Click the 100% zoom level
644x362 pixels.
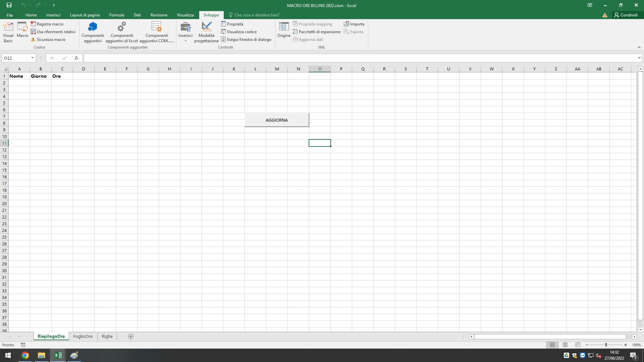point(636,345)
